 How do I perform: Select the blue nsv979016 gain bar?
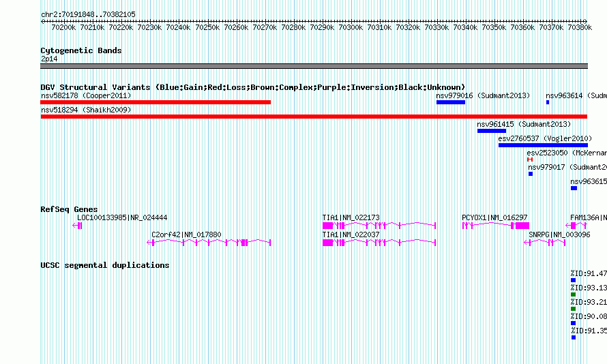click(451, 102)
